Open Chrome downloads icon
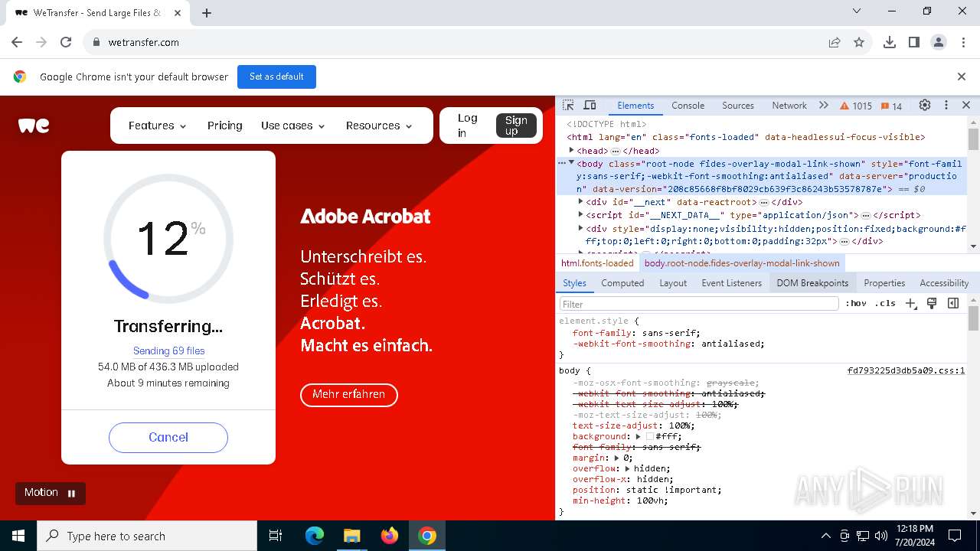Image resolution: width=980 pixels, height=551 pixels. pyautogui.click(x=890, y=43)
